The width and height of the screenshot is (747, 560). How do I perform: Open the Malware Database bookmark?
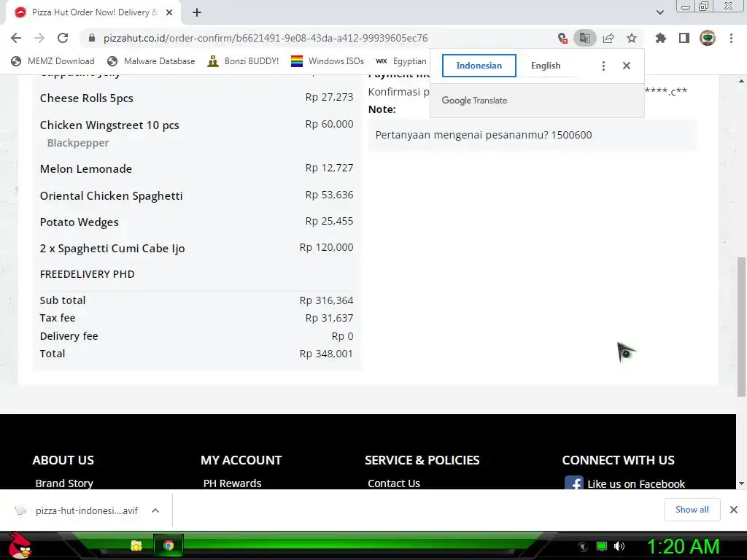point(151,61)
